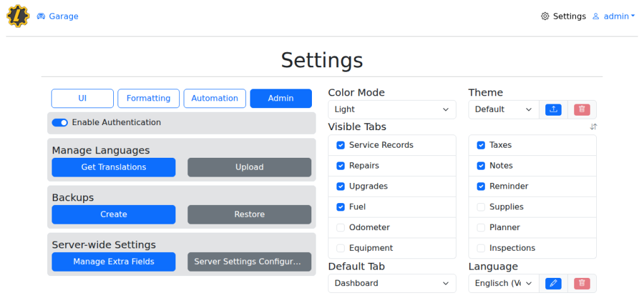Open Server Settings Configurator
This screenshot has height=298, width=644.
click(x=250, y=262)
